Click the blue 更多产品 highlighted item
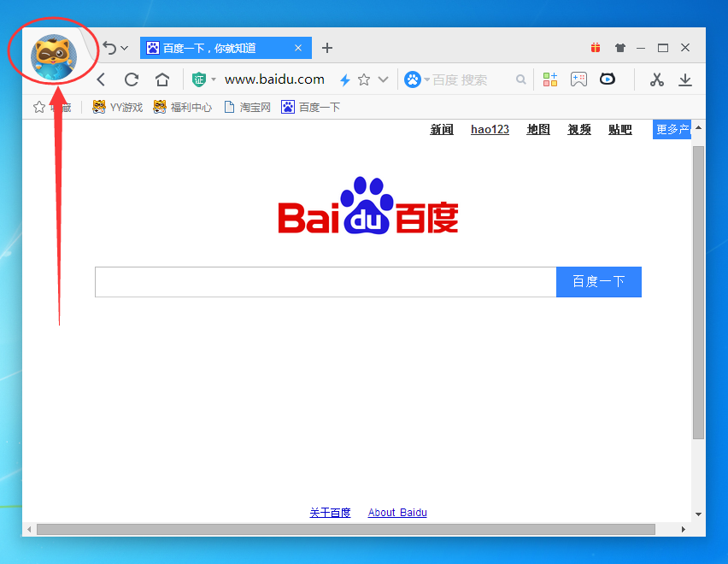Viewport: 728px width, 564px height. click(672, 129)
